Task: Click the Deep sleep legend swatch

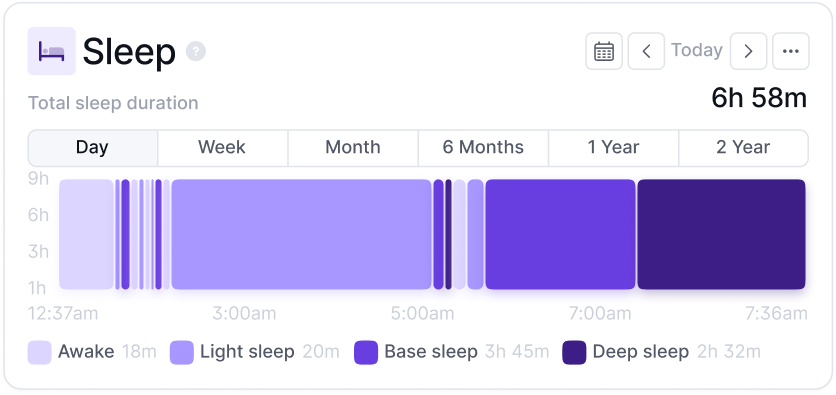Action: 574,352
